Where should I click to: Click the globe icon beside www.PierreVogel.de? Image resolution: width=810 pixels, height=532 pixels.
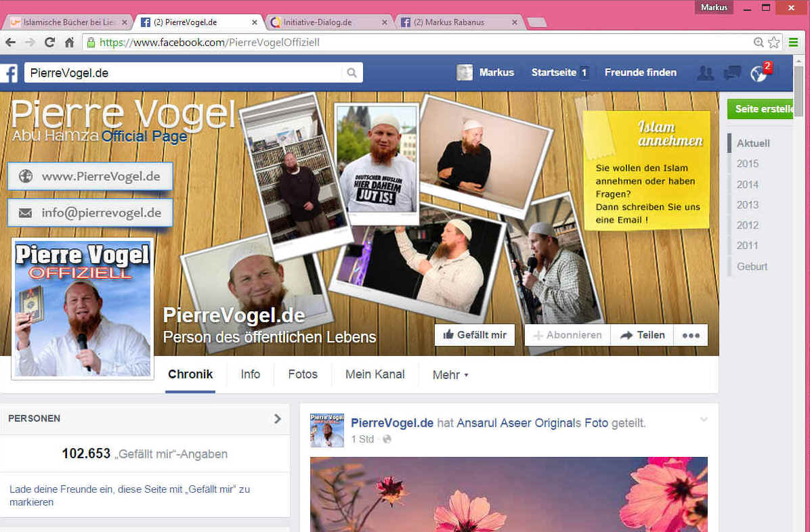pos(25,176)
